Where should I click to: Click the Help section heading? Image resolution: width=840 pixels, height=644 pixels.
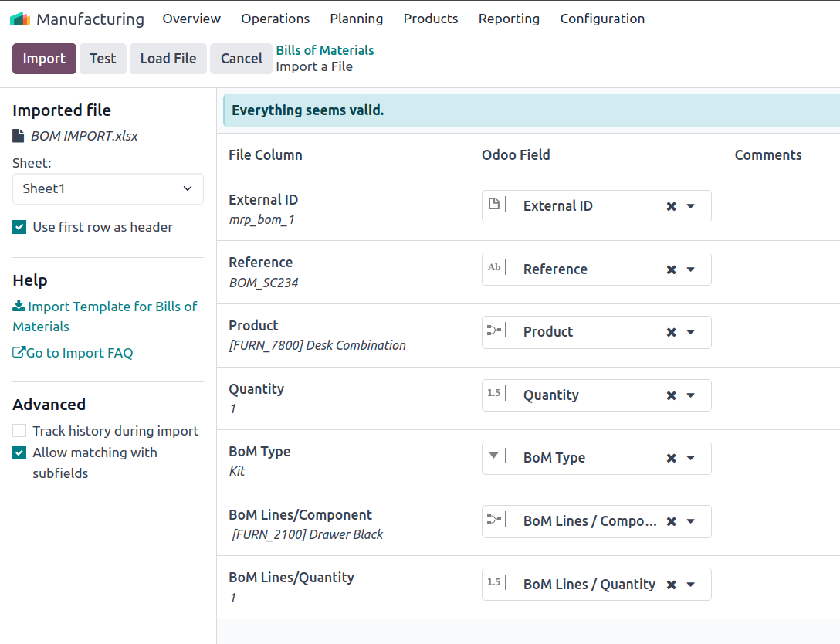click(30, 280)
